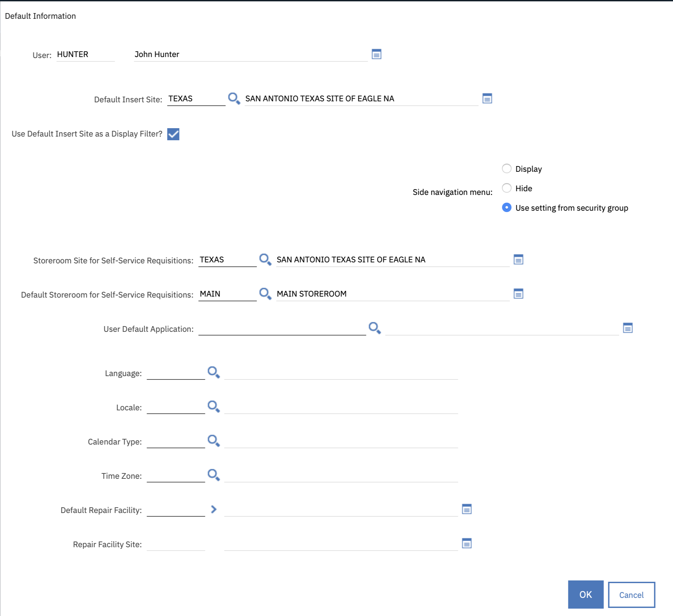The height and width of the screenshot is (616, 673).
Task: Open the Select Value lookup for Calendar Type
Action: tap(214, 441)
